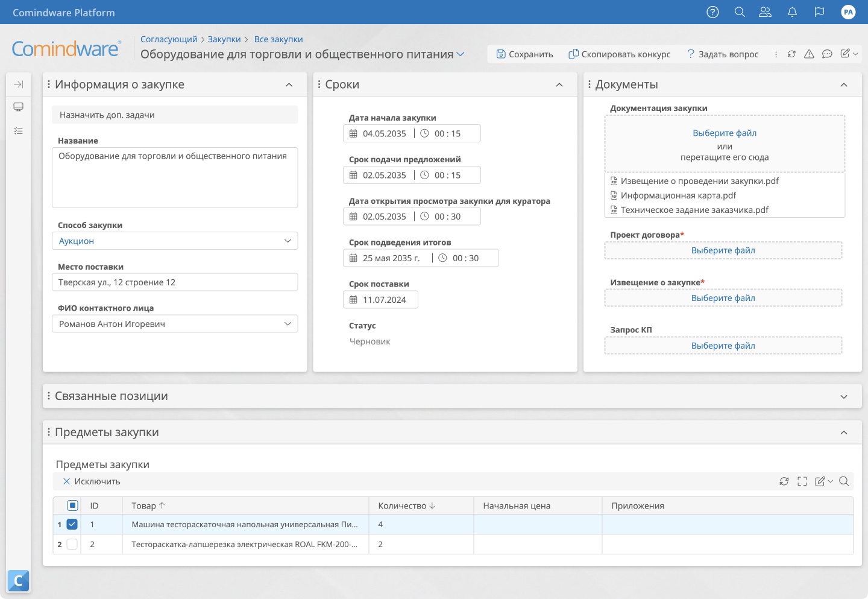The width and height of the screenshot is (868, 599).
Task: Click Назначить доп. задачи button
Action: coord(175,115)
